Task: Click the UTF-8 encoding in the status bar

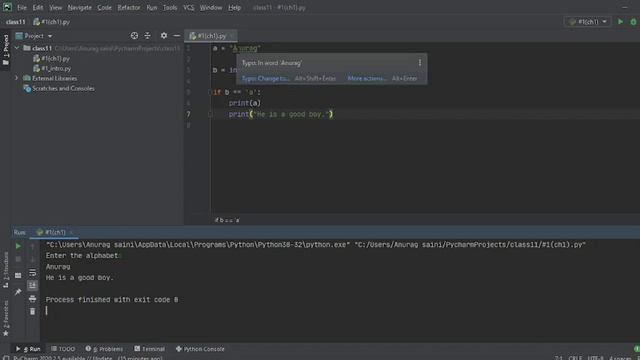Action: [595, 358]
